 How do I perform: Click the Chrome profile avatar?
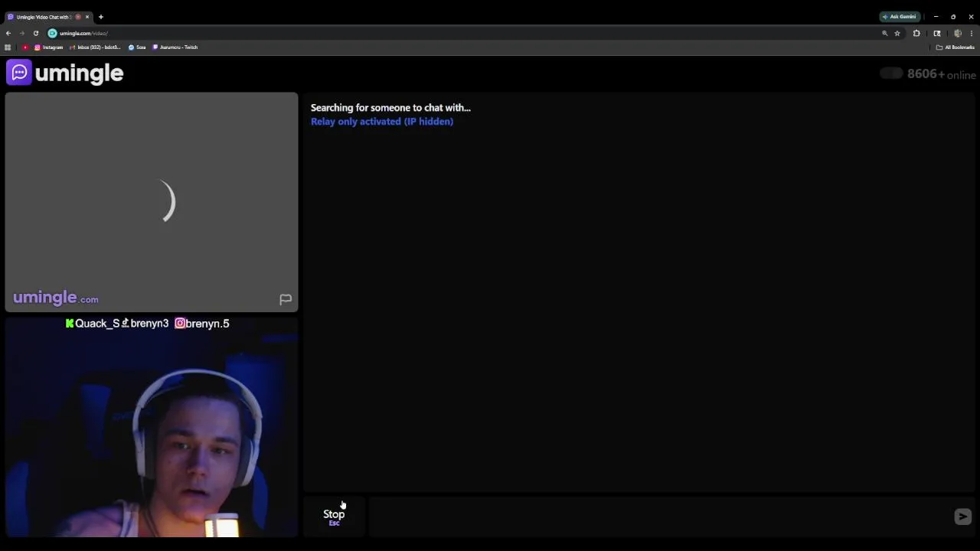coord(957,33)
